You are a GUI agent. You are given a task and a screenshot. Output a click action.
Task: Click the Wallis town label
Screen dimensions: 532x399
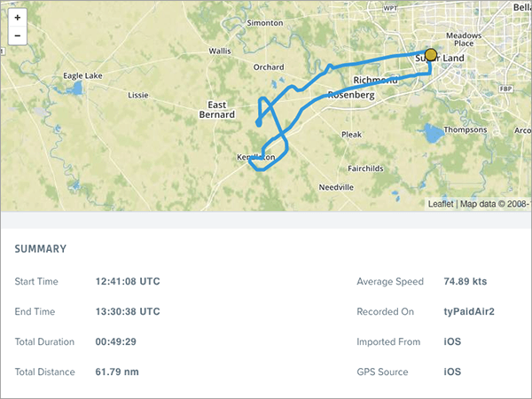[219, 51]
